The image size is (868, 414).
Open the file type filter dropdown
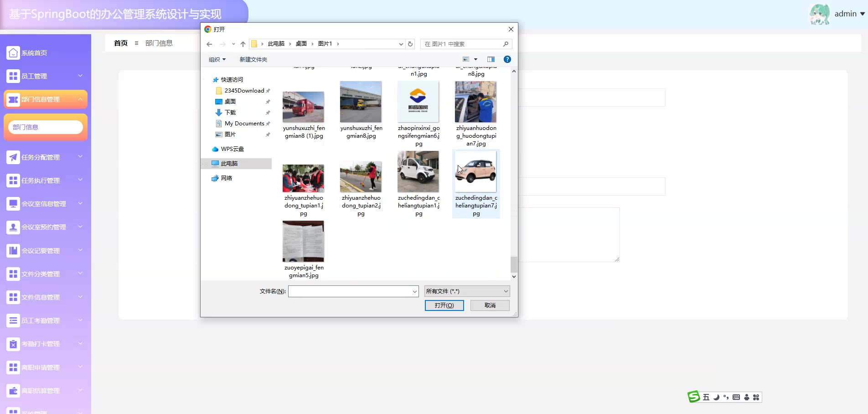[x=467, y=291]
